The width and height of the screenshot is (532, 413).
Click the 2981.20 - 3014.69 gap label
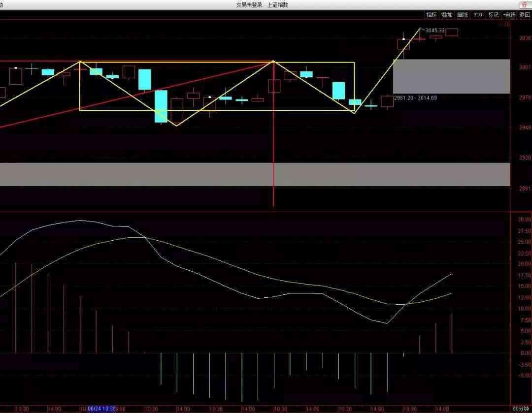[x=415, y=98]
